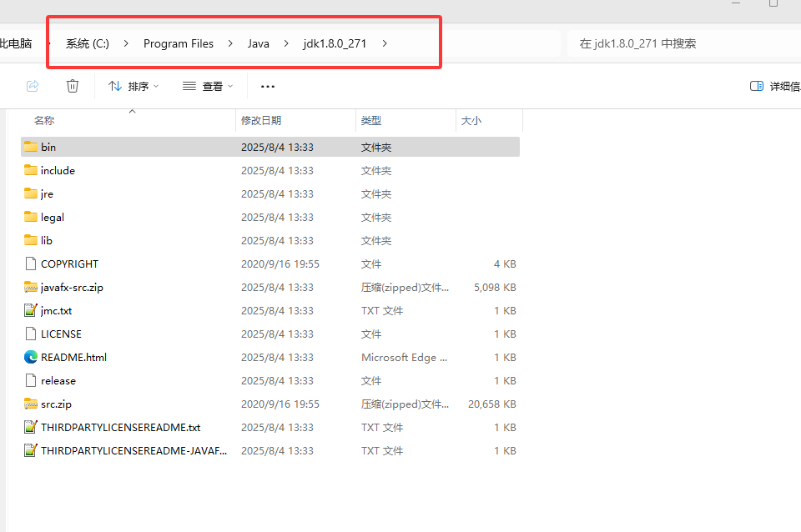Screen dimensions: 801x532
Task: Click the folder name 'include'
Action: 58,171
